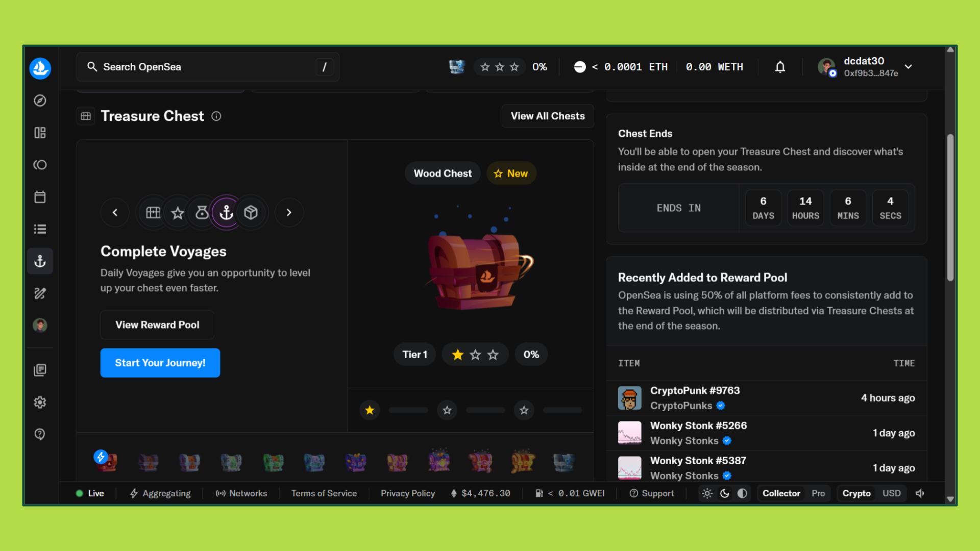The height and width of the screenshot is (551, 980).
Task: Click the Search OpenSea input field
Action: [204, 67]
